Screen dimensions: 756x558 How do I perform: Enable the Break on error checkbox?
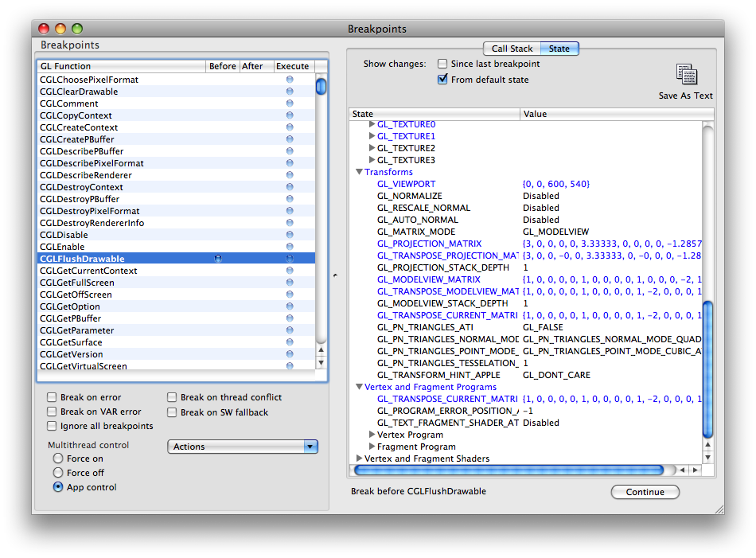coord(53,397)
